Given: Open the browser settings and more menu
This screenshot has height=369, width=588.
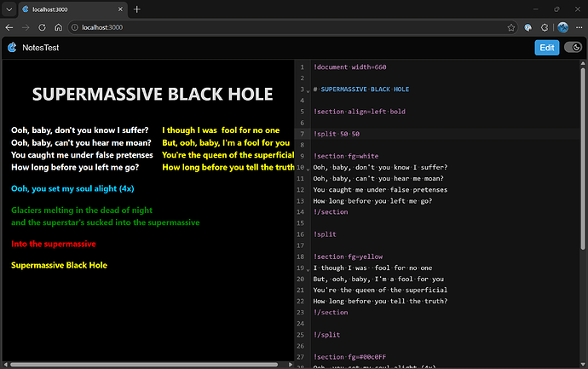Looking at the screenshot, I should point(579,27).
